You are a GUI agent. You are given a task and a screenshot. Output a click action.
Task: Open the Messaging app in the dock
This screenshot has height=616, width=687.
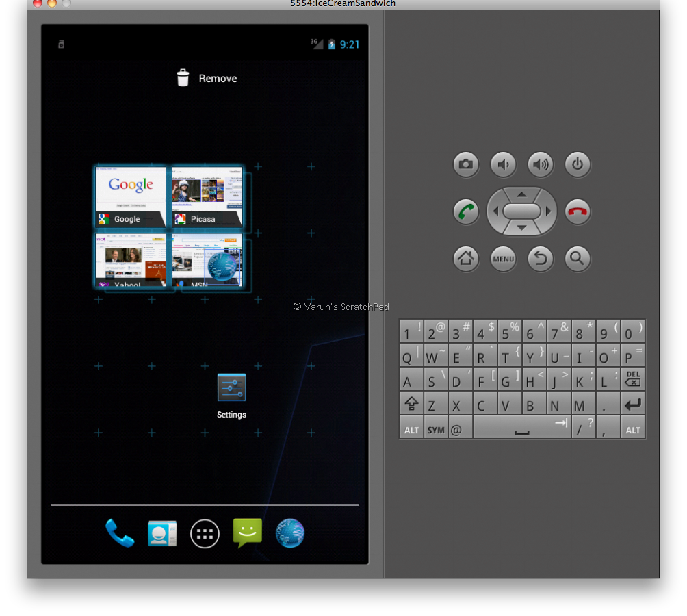(x=248, y=532)
